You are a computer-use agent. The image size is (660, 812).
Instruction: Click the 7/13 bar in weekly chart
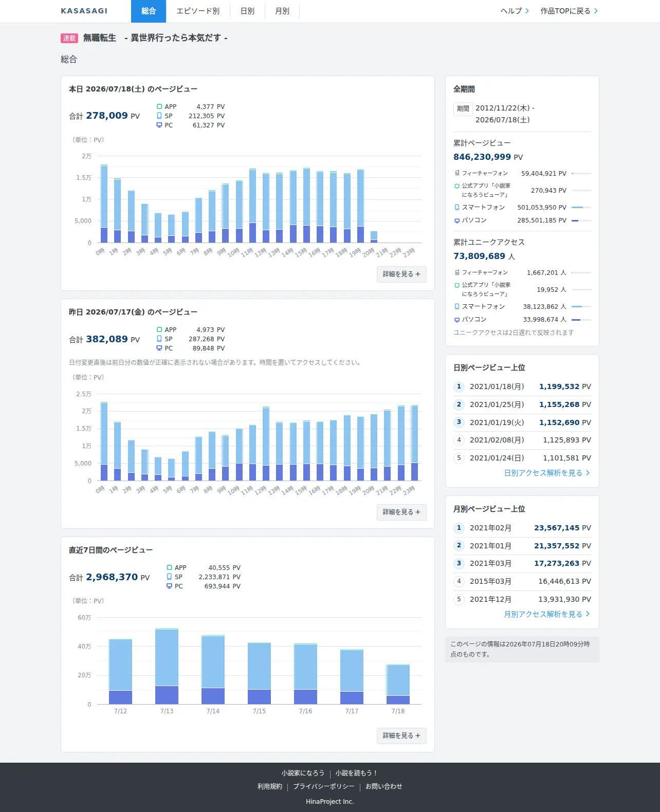(167, 666)
